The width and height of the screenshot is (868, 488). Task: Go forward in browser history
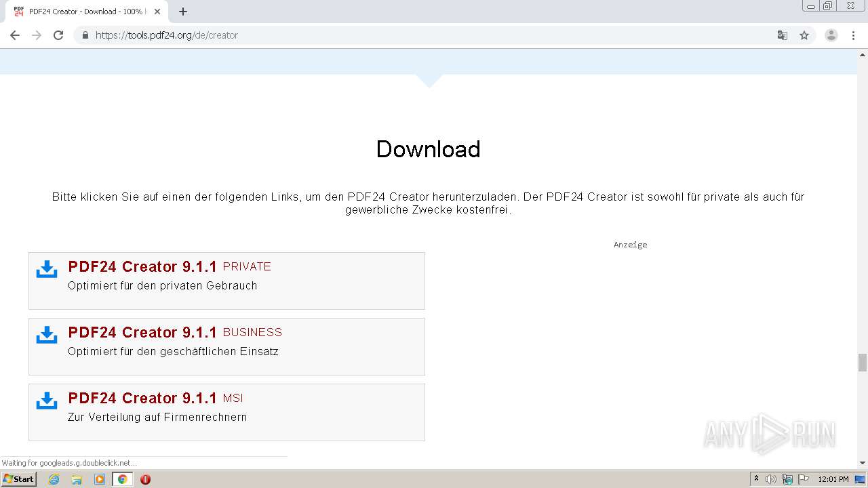[x=37, y=35]
